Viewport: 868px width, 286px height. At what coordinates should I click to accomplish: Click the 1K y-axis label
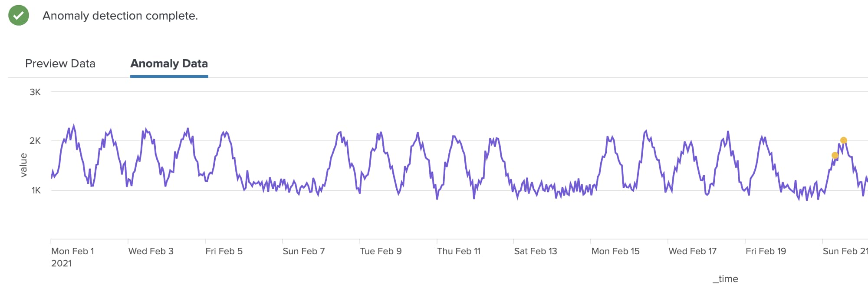(x=36, y=190)
